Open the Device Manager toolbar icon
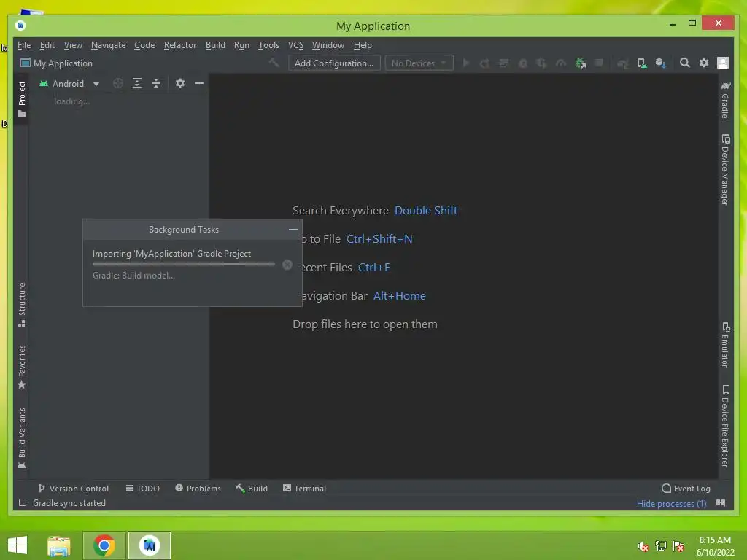Viewport: 747px width, 560px height. coord(642,63)
